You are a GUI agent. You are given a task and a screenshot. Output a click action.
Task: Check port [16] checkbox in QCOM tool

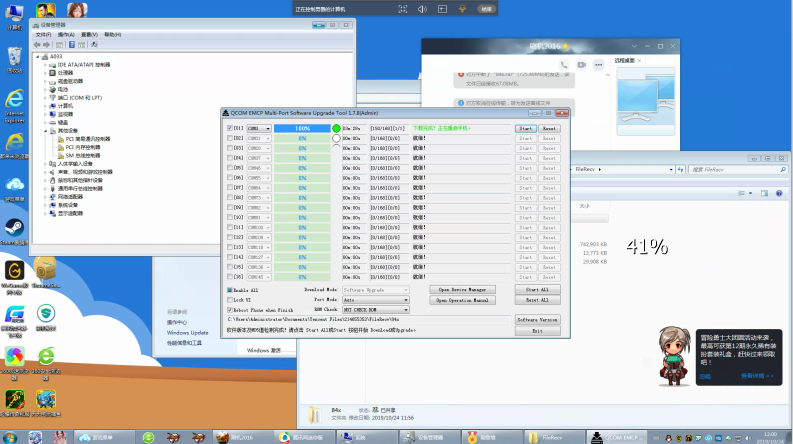click(x=230, y=277)
